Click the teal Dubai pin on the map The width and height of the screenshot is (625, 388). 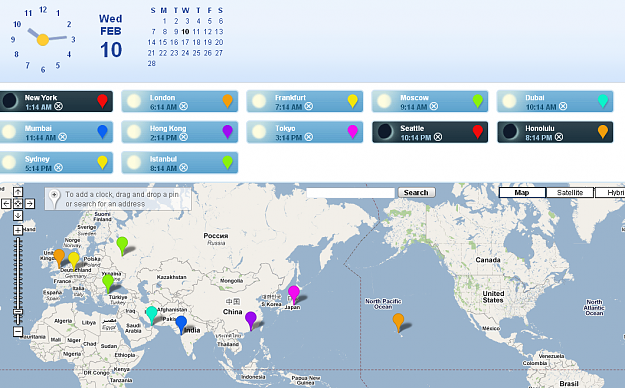click(x=151, y=314)
